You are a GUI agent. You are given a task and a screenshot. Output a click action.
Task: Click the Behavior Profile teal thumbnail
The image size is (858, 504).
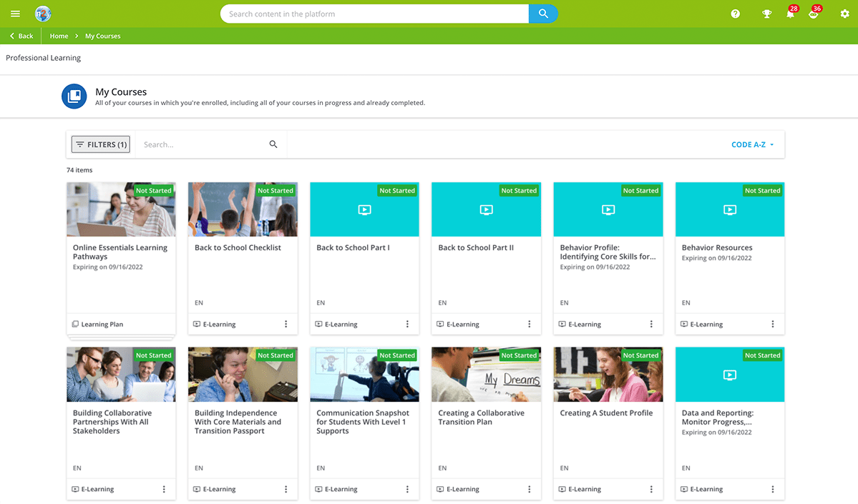click(x=608, y=209)
